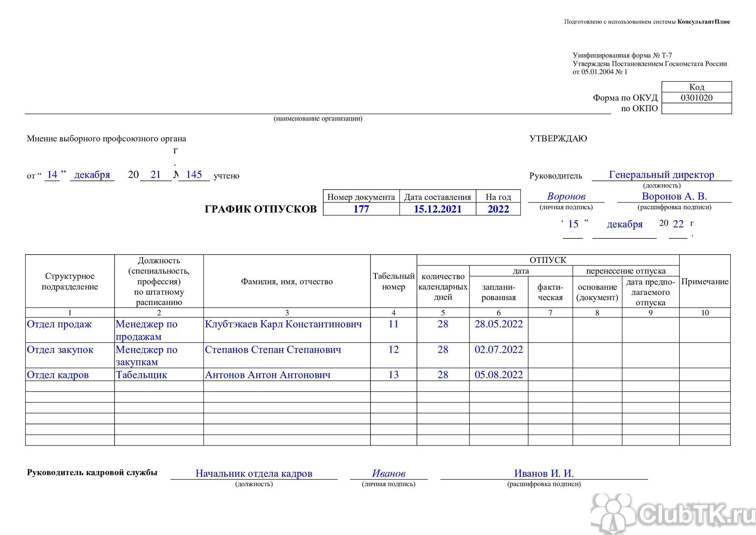This screenshot has height=535, width=756.
Task: Click the Иванов И. И. signature transcript
Action: coord(544,474)
